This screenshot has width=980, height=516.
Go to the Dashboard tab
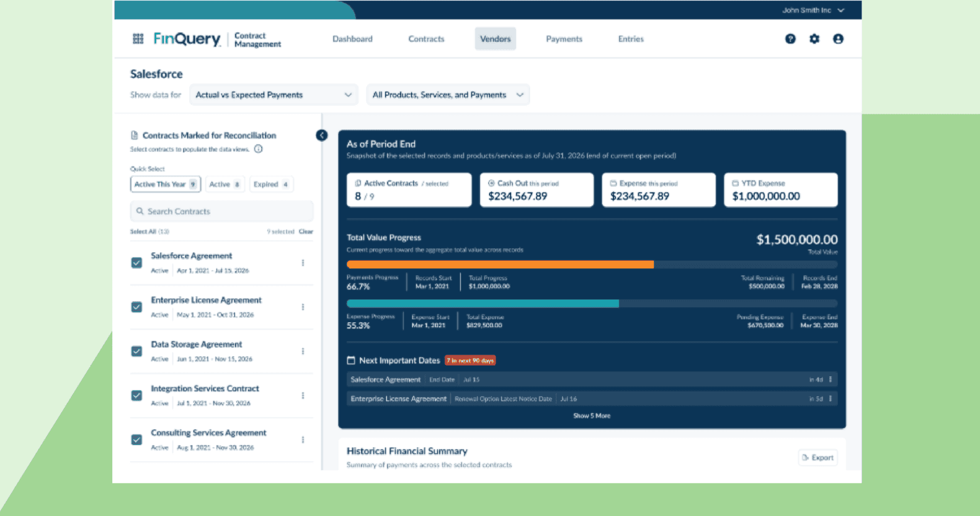[352, 39]
